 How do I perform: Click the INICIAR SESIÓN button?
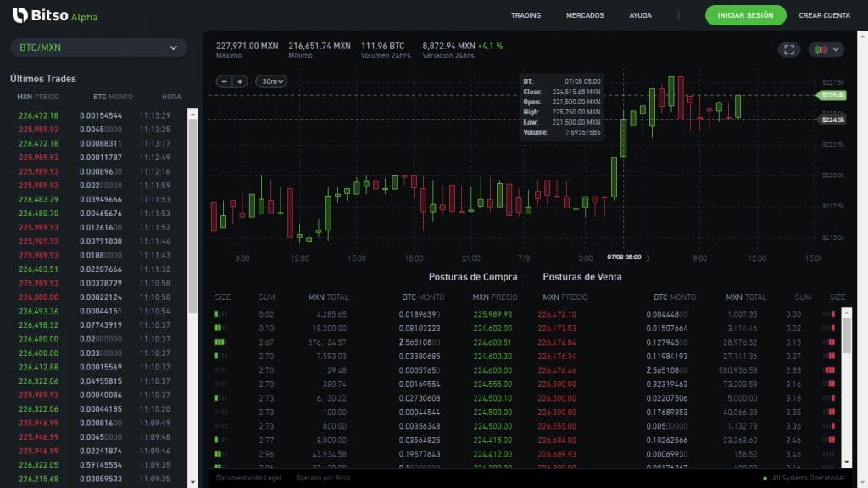pos(745,15)
